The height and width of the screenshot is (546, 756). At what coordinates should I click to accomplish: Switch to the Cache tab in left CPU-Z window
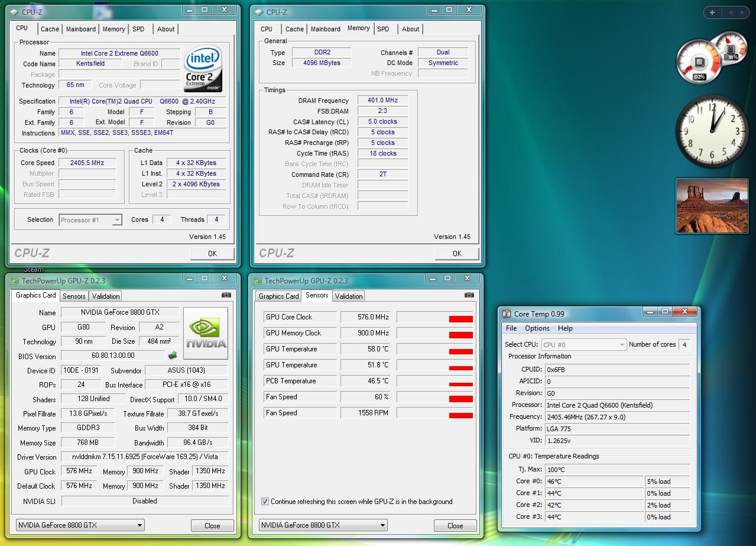click(50, 29)
